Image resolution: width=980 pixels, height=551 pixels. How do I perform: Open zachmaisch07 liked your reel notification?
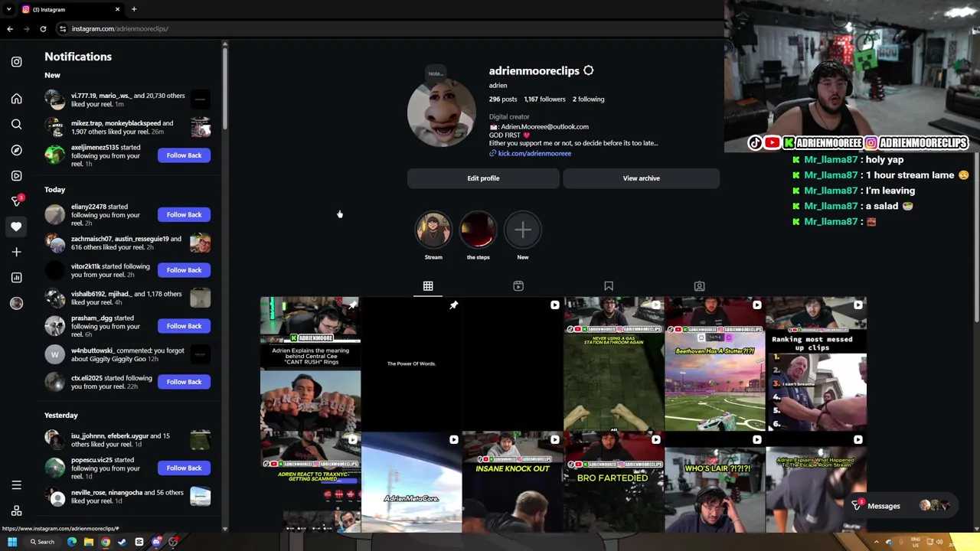(x=127, y=243)
